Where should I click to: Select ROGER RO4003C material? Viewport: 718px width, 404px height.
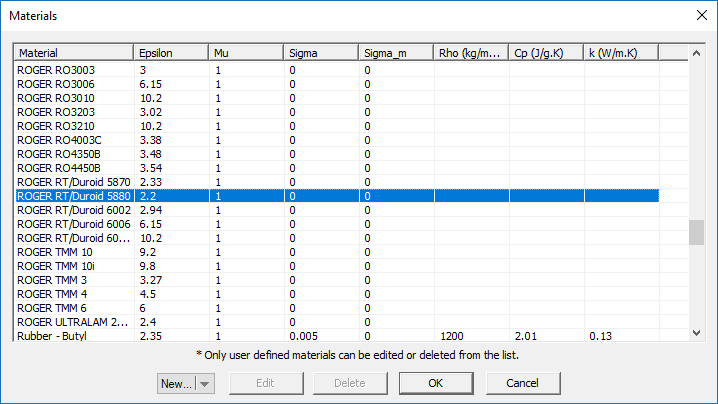[x=60, y=140]
